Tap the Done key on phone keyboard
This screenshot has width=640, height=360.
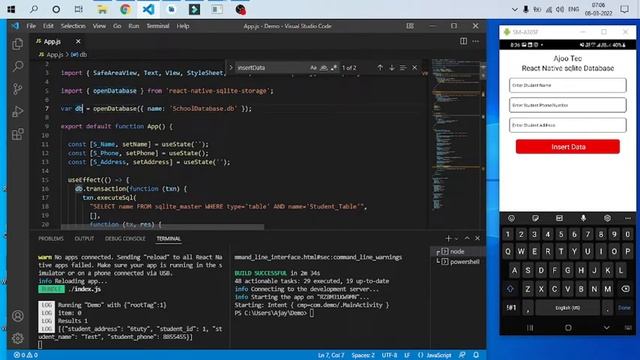click(624, 307)
